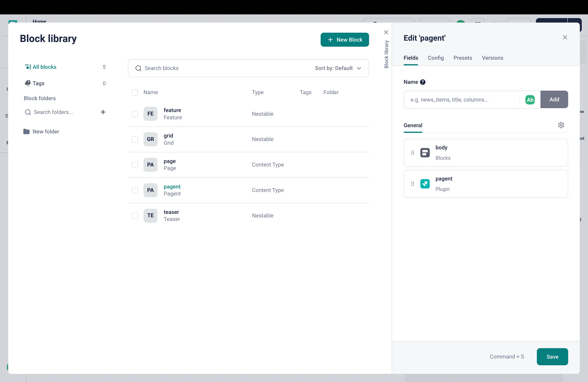
Task: Click the General tab settings gear icon
Action: click(561, 125)
